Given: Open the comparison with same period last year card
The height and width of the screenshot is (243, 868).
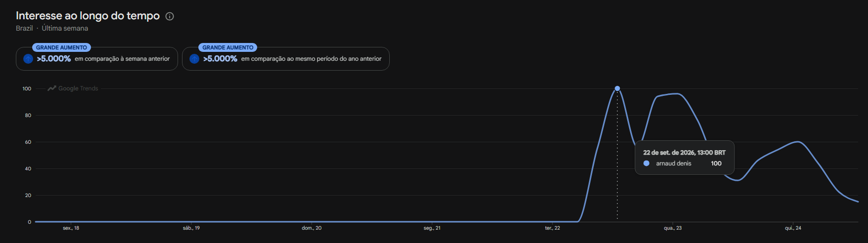Looking at the screenshot, I should tap(286, 59).
